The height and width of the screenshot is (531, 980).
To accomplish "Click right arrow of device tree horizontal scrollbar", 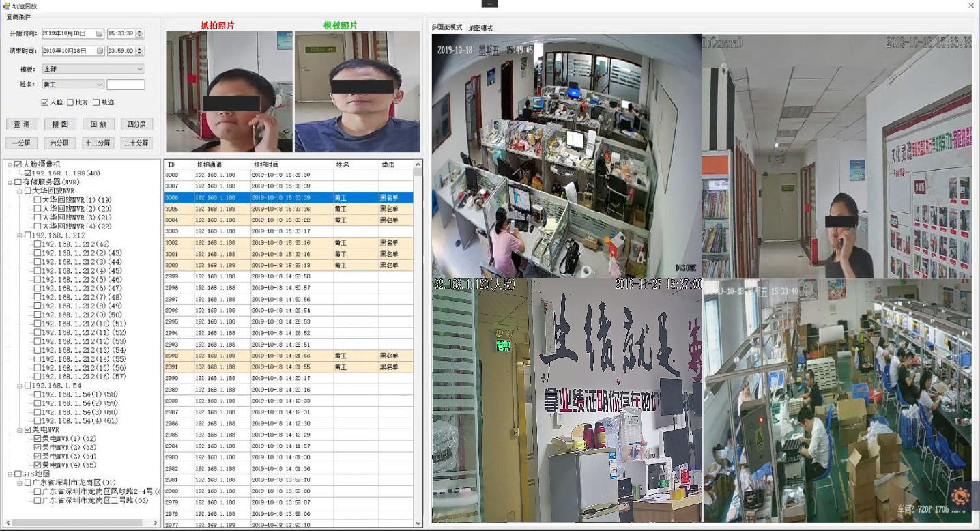I will pos(156,523).
